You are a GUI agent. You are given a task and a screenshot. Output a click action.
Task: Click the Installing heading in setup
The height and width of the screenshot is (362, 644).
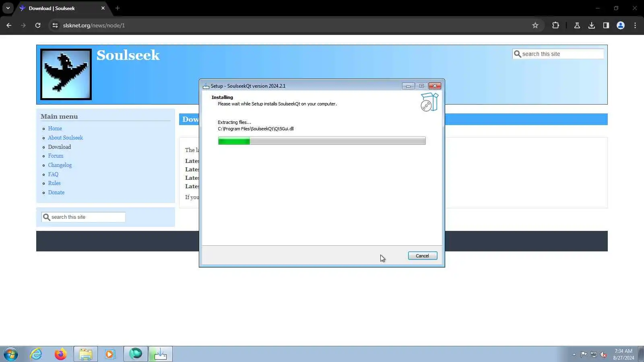coord(222,97)
